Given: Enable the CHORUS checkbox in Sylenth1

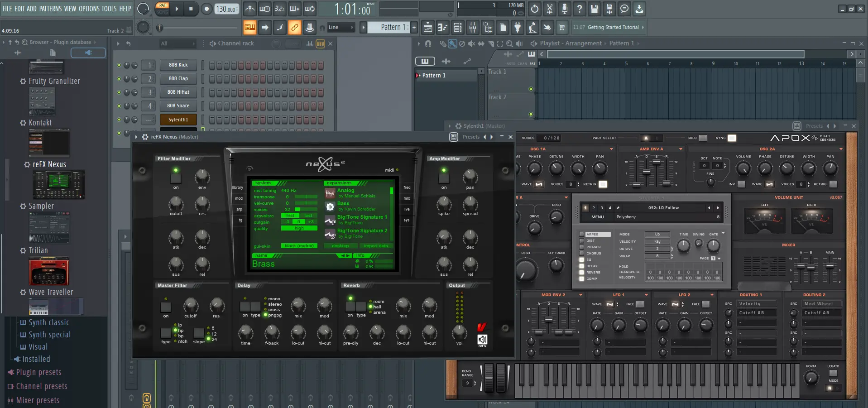Looking at the screenshot, I should 581,254.
